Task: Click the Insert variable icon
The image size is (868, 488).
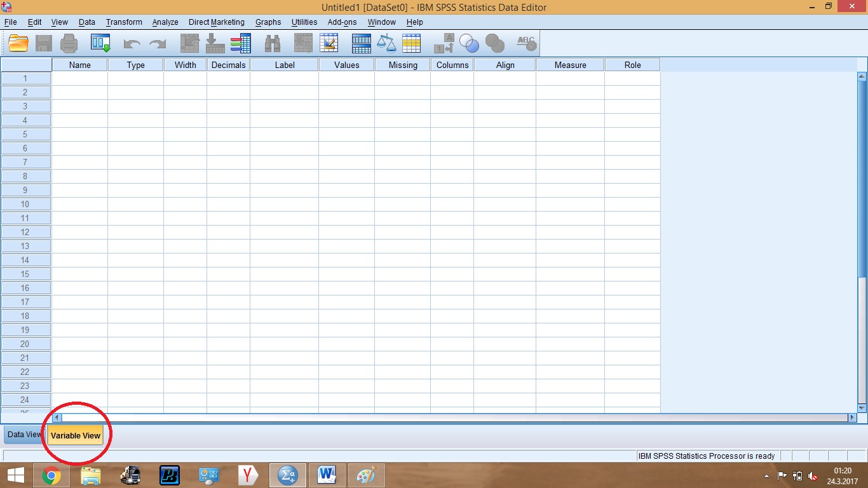Action: click(329, 43)
